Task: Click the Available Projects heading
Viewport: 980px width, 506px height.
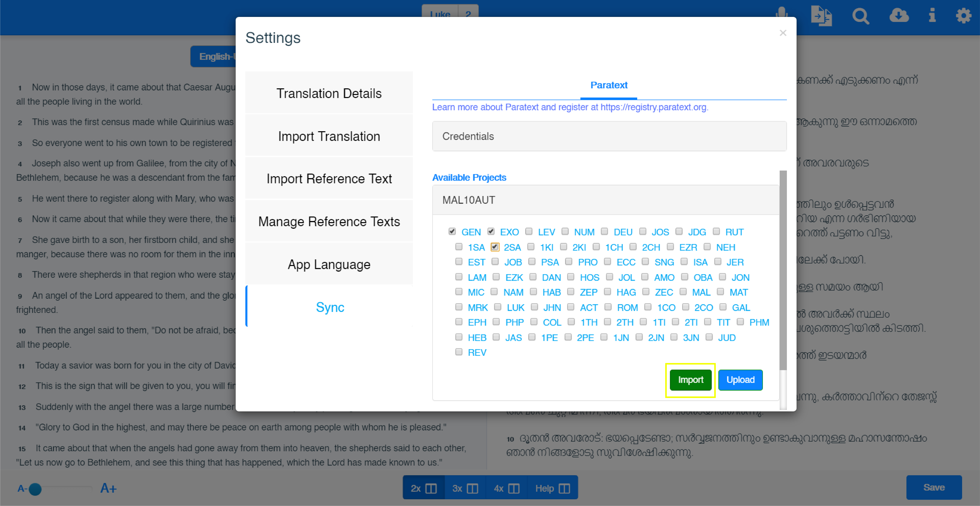Action: (469, 178)
